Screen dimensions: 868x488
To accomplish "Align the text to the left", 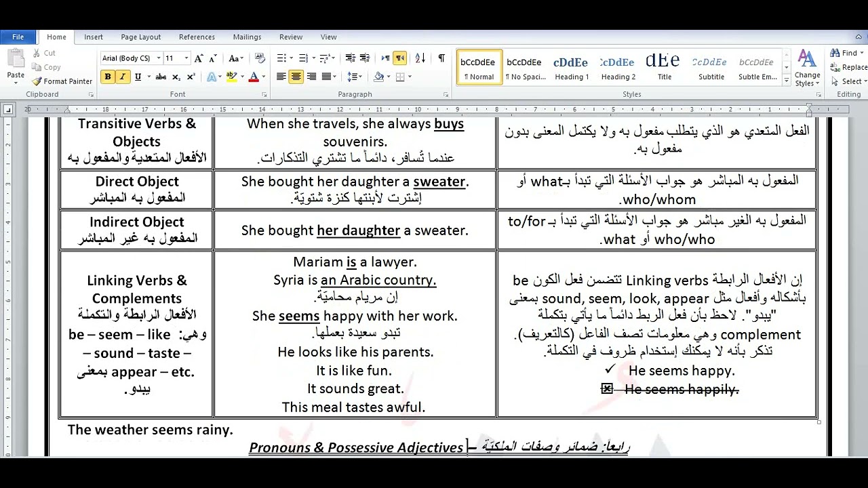I will tap(281, 77).
